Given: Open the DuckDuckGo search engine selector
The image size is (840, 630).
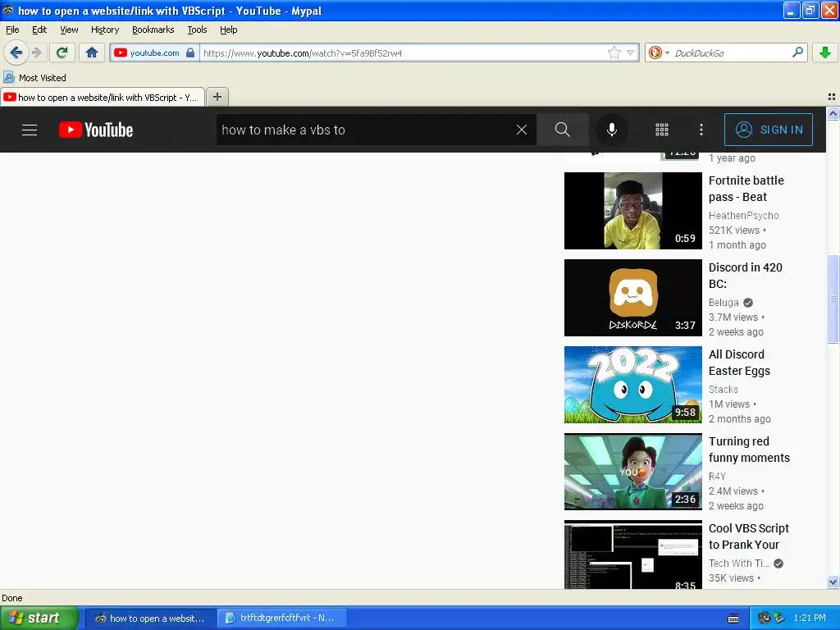Looking at the screenshot, I should [x=659, y=52].
